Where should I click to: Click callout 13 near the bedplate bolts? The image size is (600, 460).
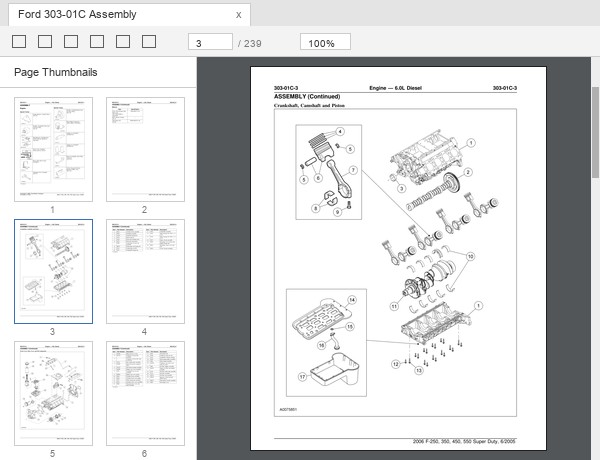pos(419,370)
